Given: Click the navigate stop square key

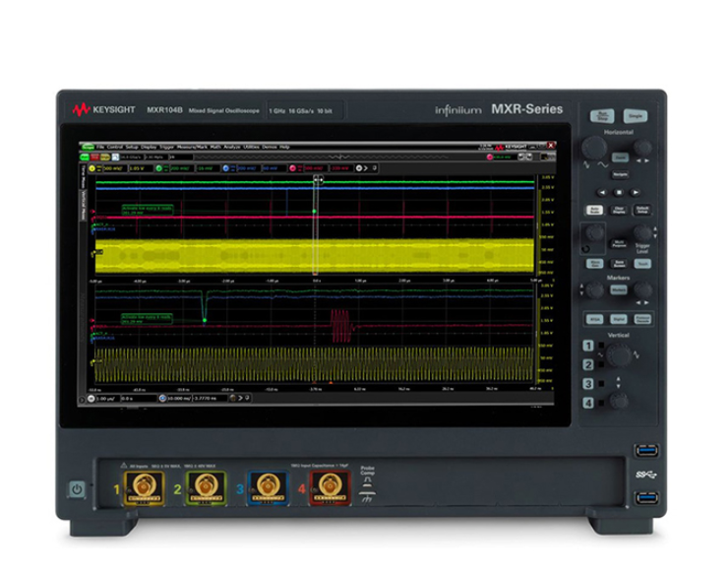Looking at the screenshot, I should [619, 192].
